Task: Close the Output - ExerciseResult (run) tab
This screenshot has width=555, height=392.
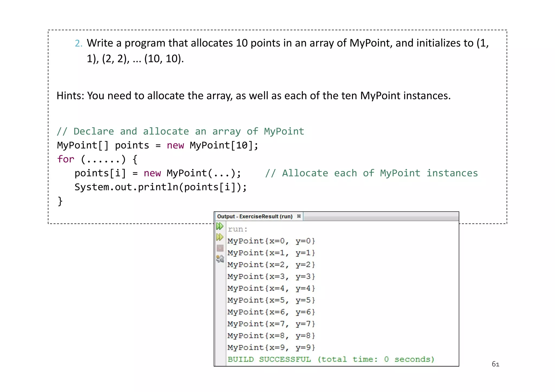Action: [x=299, y=216]
